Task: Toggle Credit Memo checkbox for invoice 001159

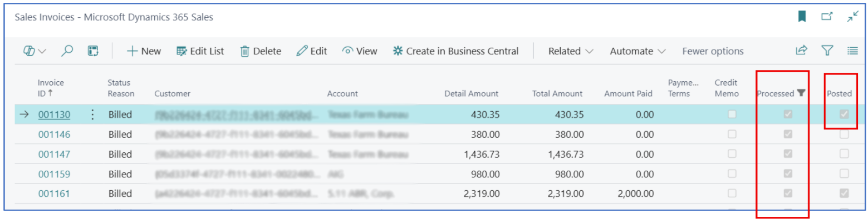Action: click(732, 173)
